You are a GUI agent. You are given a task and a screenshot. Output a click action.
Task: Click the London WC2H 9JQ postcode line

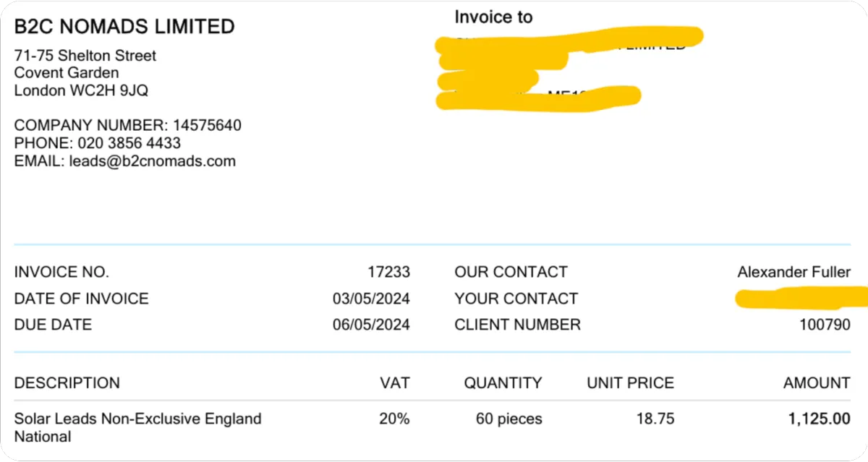tap(82, 91)
